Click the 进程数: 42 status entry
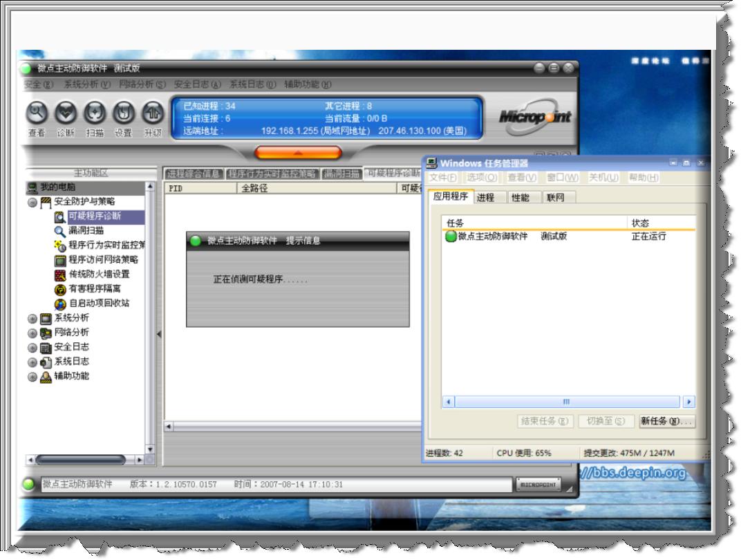This screenshot has height=560, width=741. 444,453
